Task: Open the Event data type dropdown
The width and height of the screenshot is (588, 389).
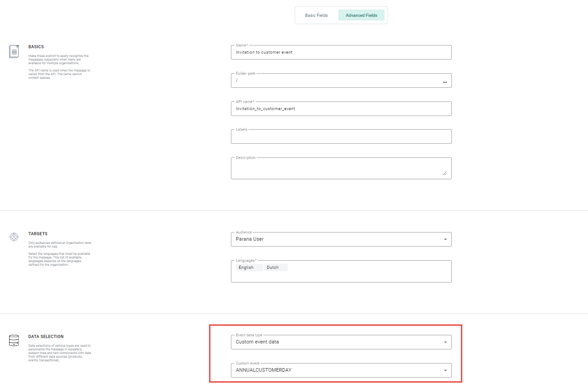Action: click(x=445, y=342)
